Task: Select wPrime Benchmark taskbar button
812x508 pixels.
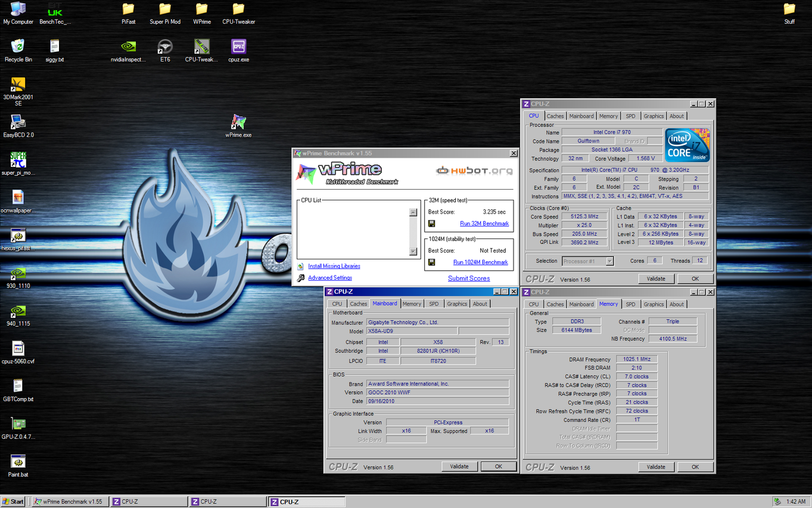Action: coord(70,501)
